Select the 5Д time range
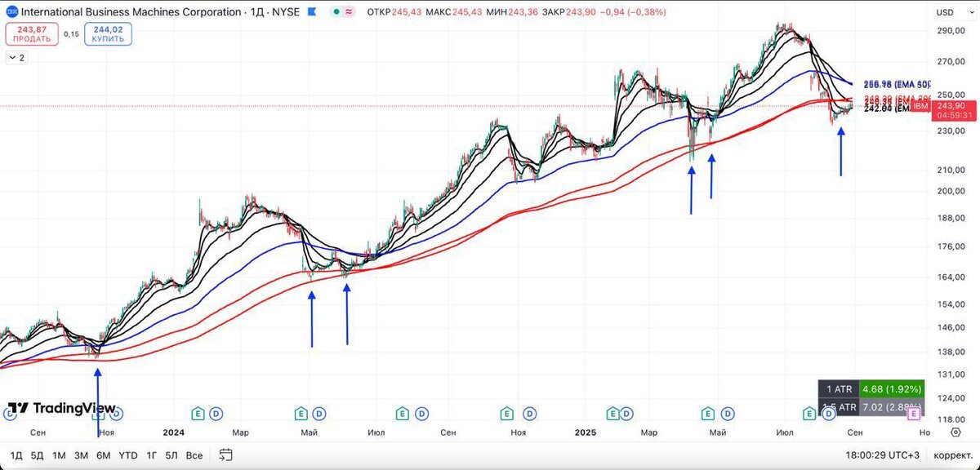Viewport: 980px width, 470px height. point(37,455)
